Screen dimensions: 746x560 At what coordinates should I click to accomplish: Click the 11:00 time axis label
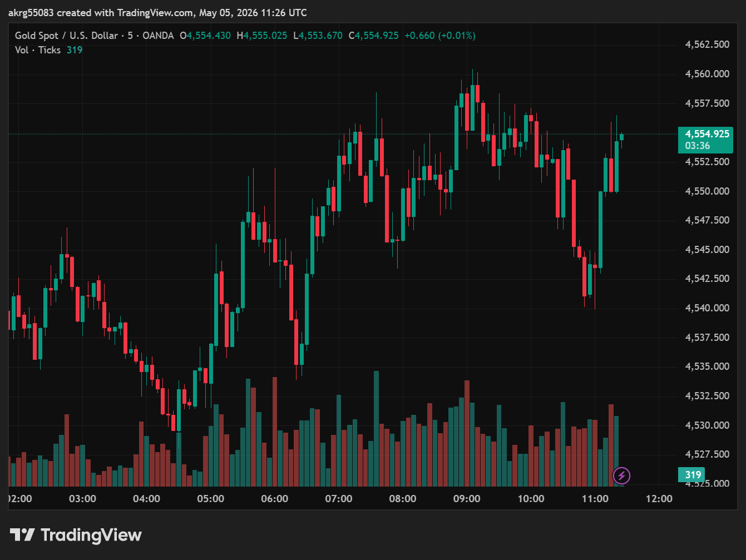tap(595, 499)
